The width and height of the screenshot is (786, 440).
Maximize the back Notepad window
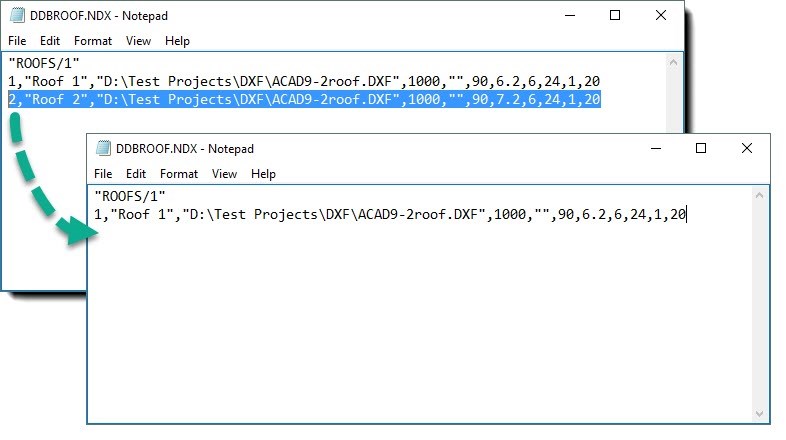[615, 15]
